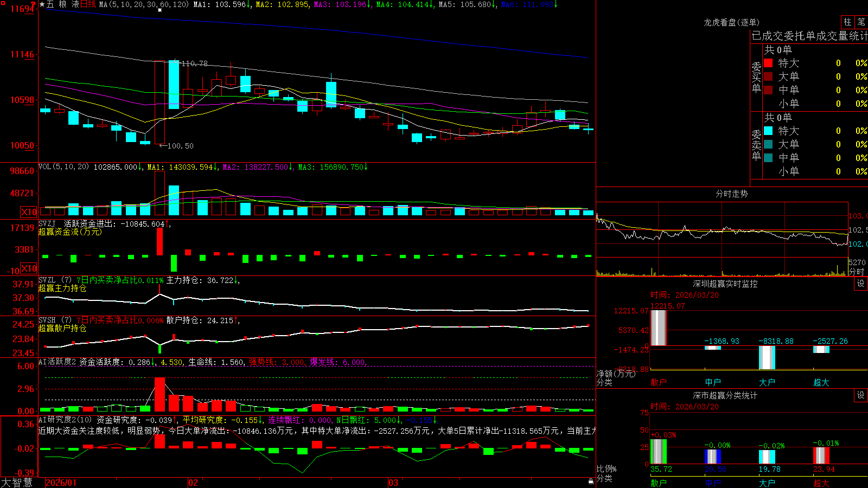Screen dimensions: 868x488
Task: Click the 五粮液 stock name
Action: [62, 4]
